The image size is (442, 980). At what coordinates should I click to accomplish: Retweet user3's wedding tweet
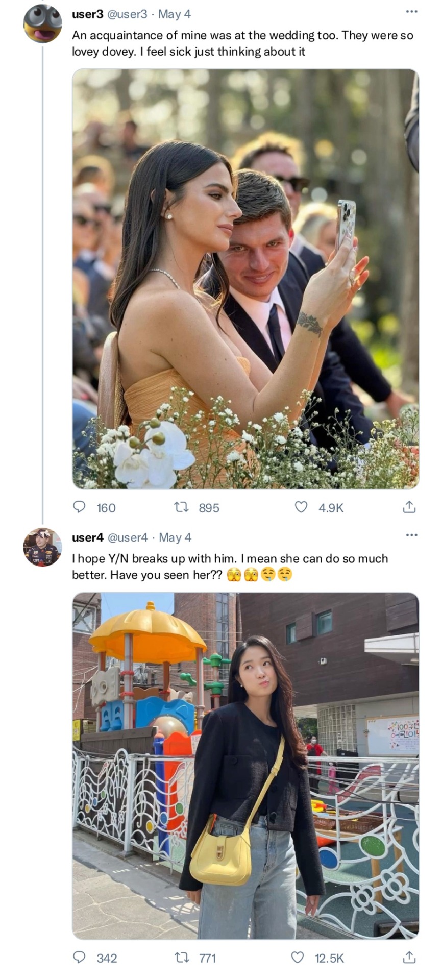point(182,507)
